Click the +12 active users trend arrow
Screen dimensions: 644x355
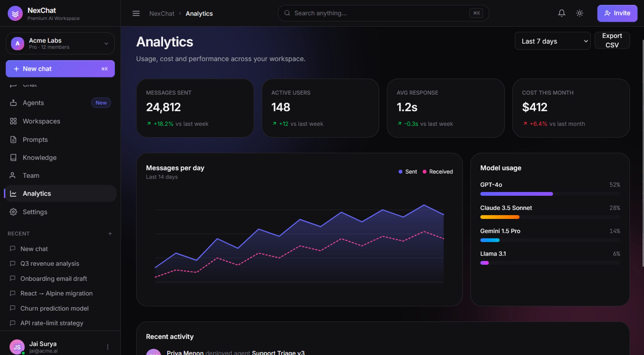tap(274, 124)
